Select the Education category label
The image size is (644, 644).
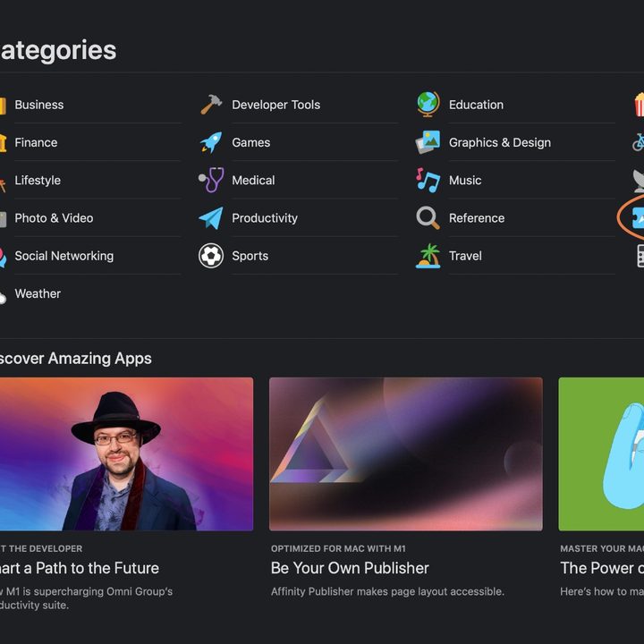pos(476,105)
